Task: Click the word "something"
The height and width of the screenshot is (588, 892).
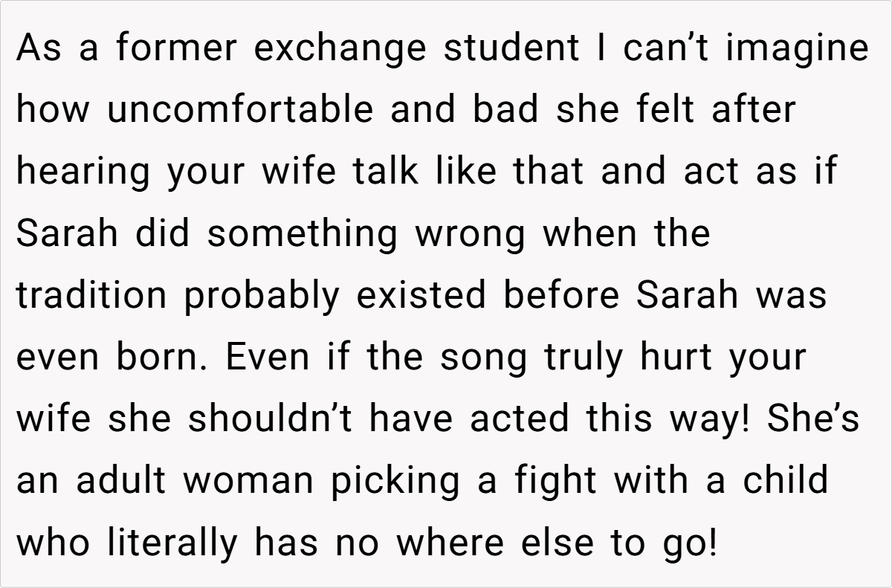Action: coord(303,234)
